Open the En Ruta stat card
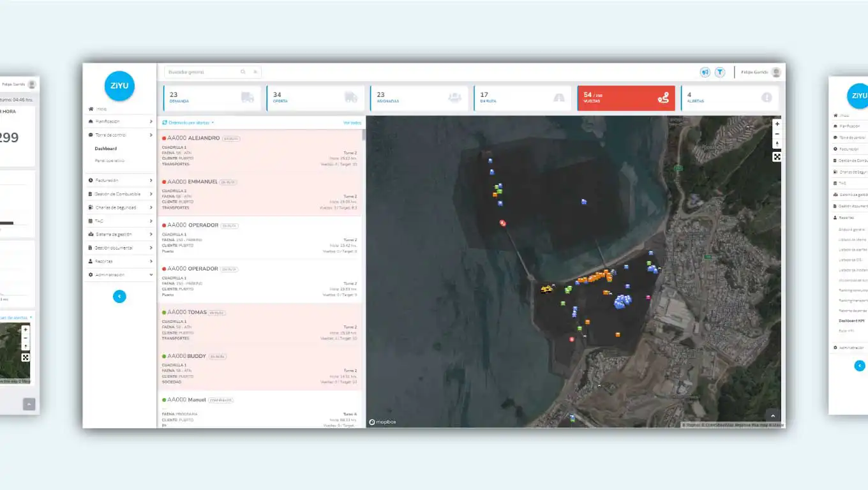The height and width of the screenshot is (490, 868). click(522, 98)
